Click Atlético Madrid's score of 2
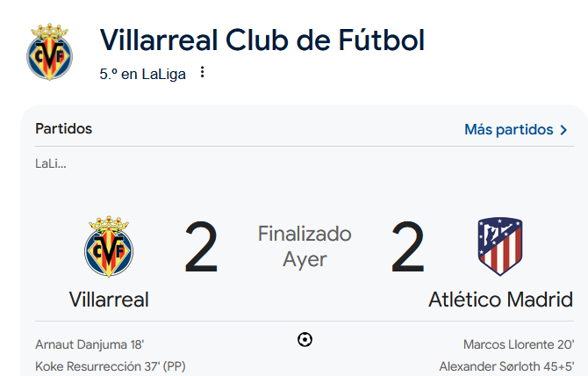This screenshot has width=588, height=376. [407, 248]
